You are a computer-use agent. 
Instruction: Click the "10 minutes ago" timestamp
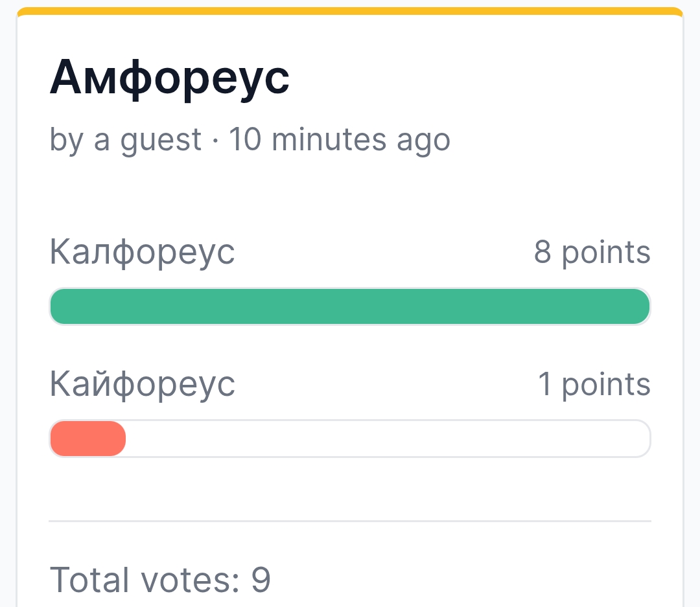tap(340, 140)
